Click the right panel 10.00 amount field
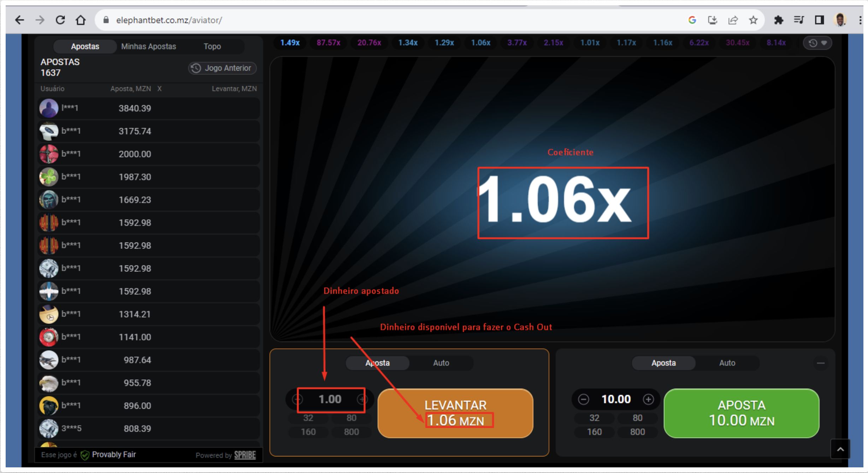The height and width of the screenshot is (473, 868). [x=616, y=399]
